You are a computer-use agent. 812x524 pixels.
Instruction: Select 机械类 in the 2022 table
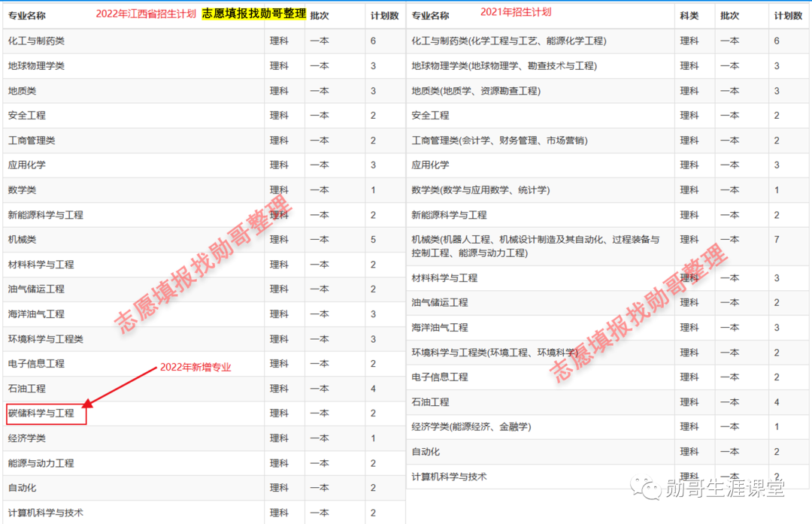point(23,239)
